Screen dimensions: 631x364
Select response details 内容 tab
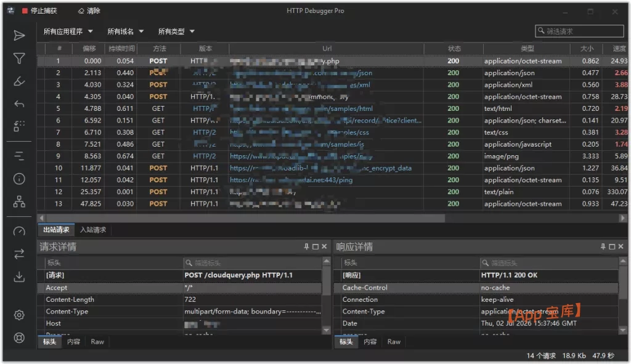[x=370, y=341]
